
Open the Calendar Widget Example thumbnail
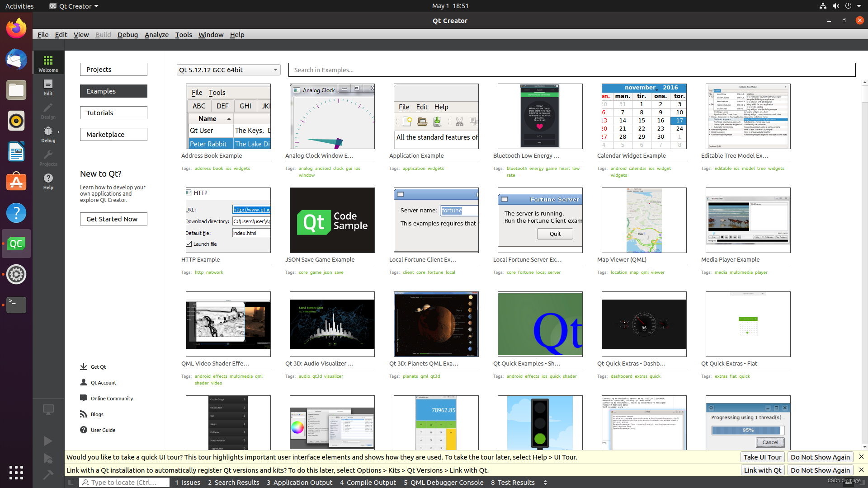click(644, 116)
